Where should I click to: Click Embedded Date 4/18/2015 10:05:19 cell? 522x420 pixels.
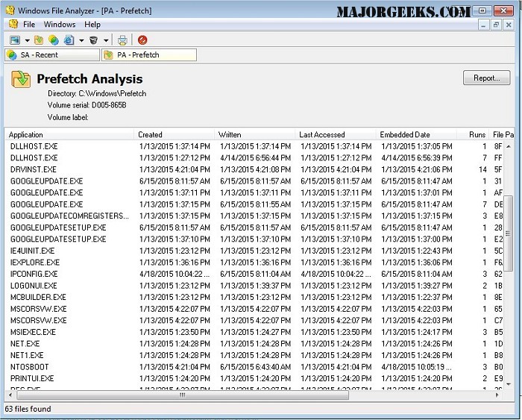416,367
